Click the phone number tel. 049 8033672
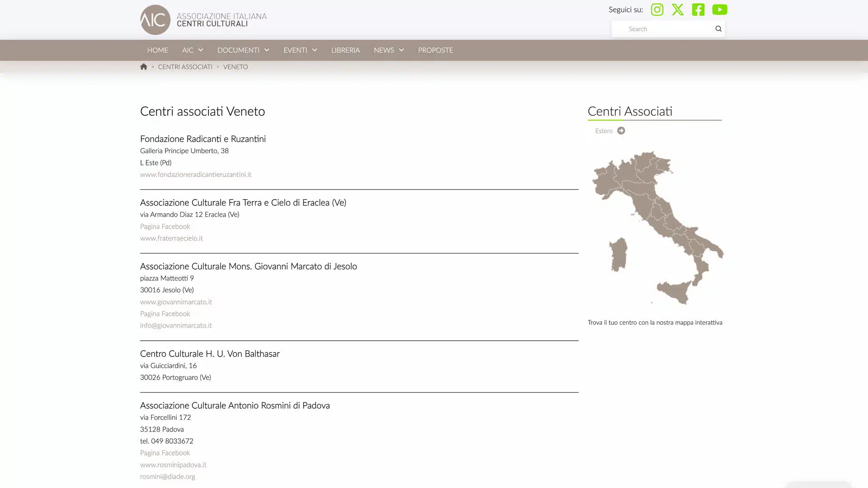Viewport: 868px width, 488px height. coord(167,441)
